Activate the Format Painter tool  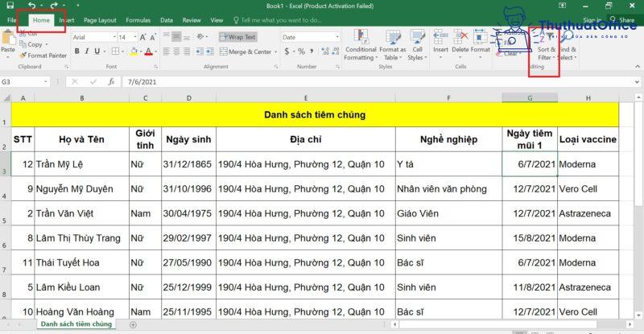[43, 55]
